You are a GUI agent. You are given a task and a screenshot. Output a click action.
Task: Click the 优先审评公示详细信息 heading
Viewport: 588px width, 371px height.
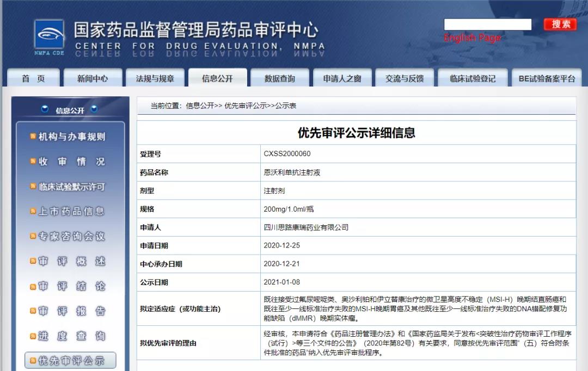[356, 133]
